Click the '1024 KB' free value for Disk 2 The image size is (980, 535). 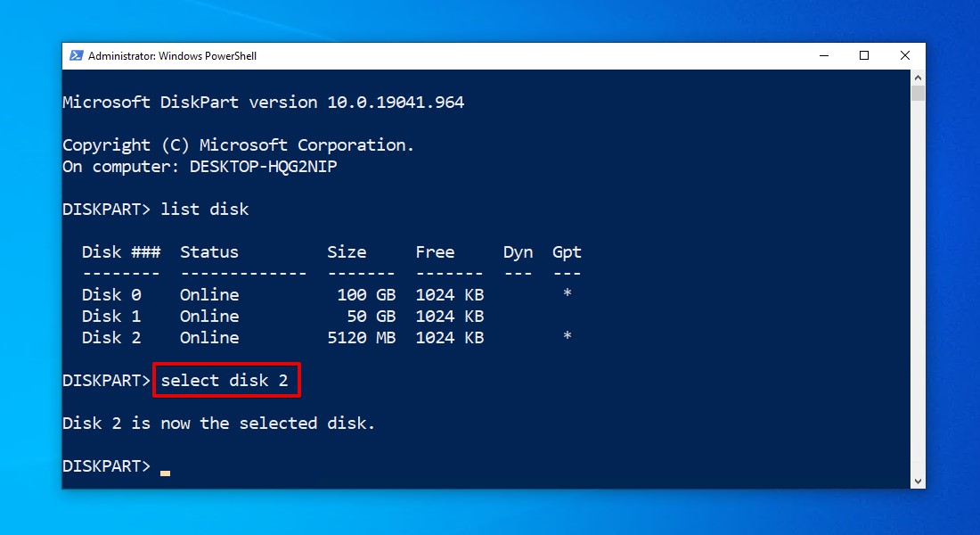click(450, 338)
